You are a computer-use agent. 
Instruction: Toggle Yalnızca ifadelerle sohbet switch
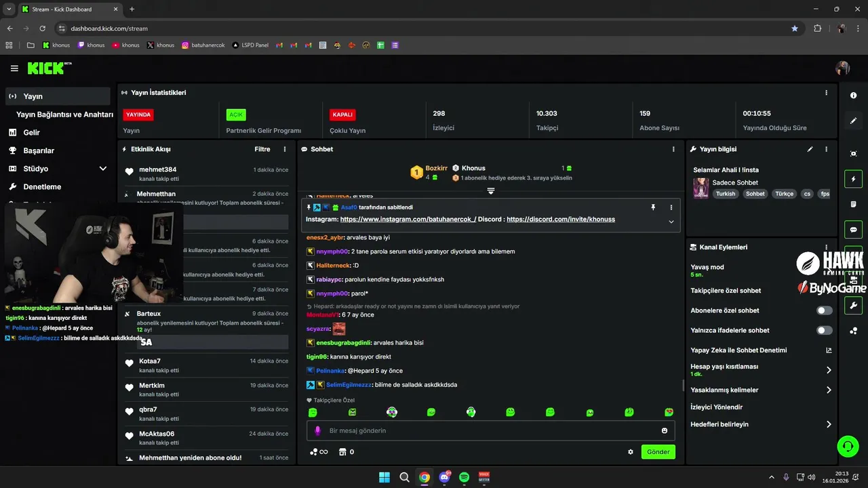(825, 330)
